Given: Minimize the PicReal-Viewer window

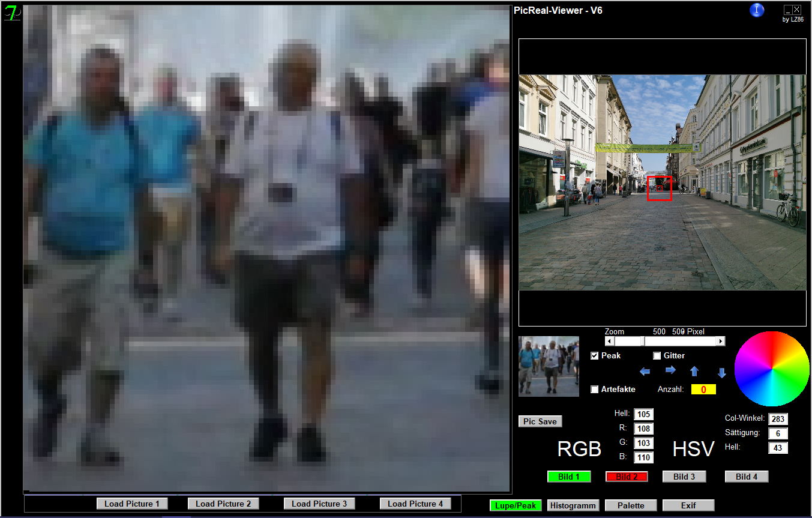Looking at the screenshot, I should coord(788,10).
